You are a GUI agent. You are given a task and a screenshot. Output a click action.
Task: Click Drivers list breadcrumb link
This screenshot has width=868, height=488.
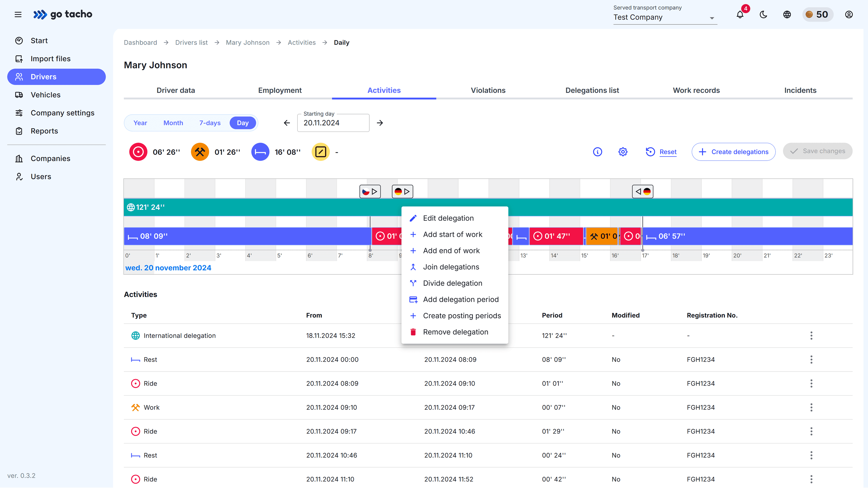click(x=191, y=43)
